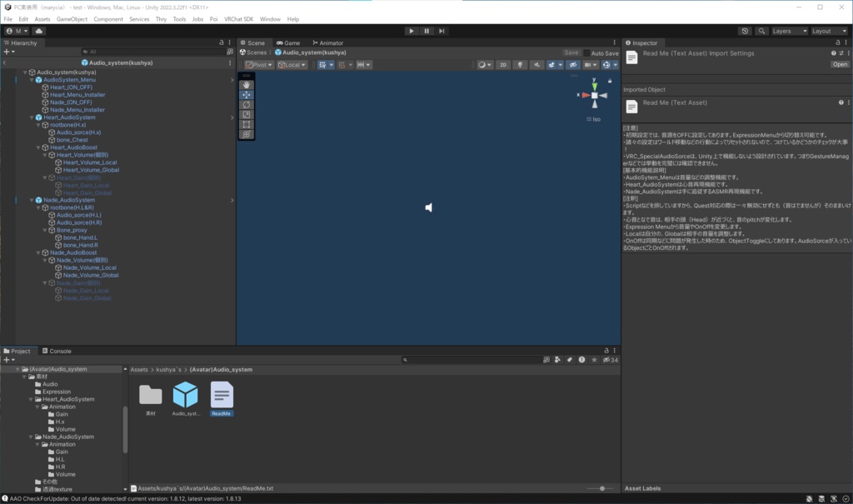Select the Rotate tool

pos(247,104)
